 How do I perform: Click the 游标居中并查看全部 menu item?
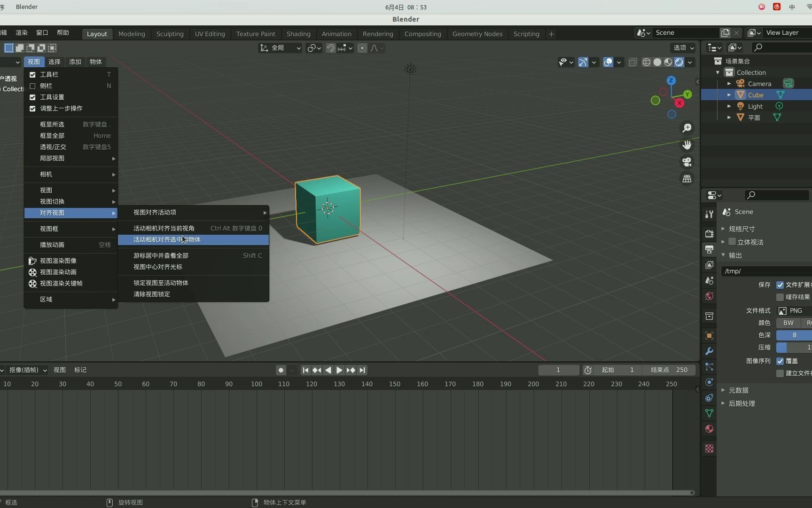161,255
